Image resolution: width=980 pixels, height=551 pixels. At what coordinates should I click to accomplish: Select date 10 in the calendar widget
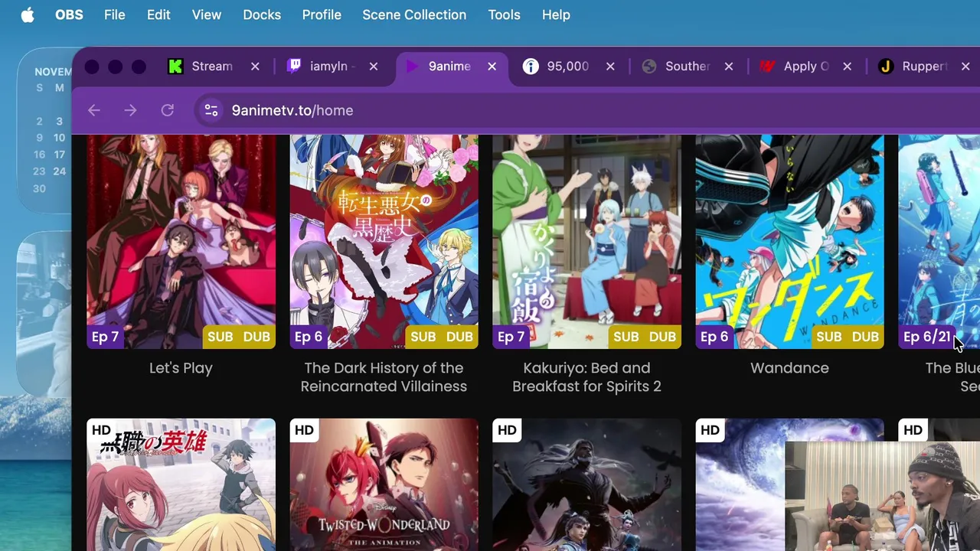point(59,138)
